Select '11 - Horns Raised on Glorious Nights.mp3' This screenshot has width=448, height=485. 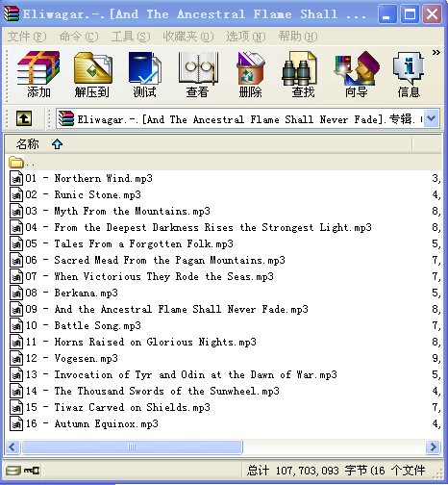tap(133, 342)
